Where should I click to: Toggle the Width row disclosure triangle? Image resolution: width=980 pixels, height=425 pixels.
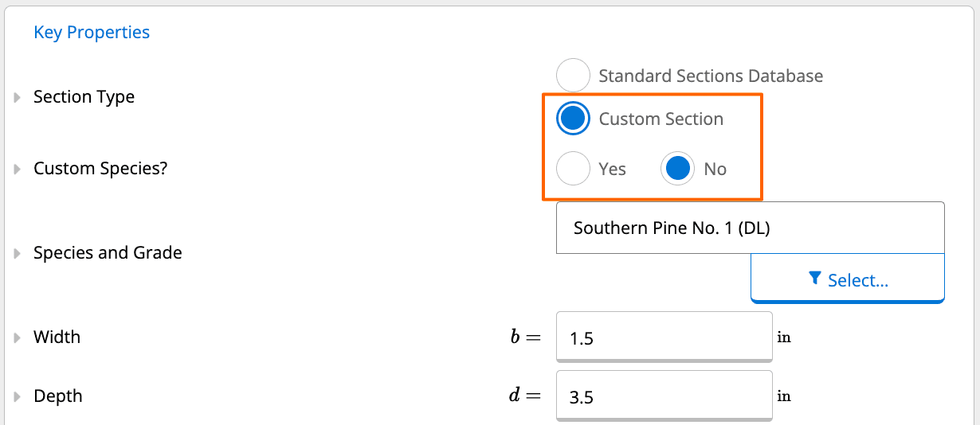click(x=18, y=338)
